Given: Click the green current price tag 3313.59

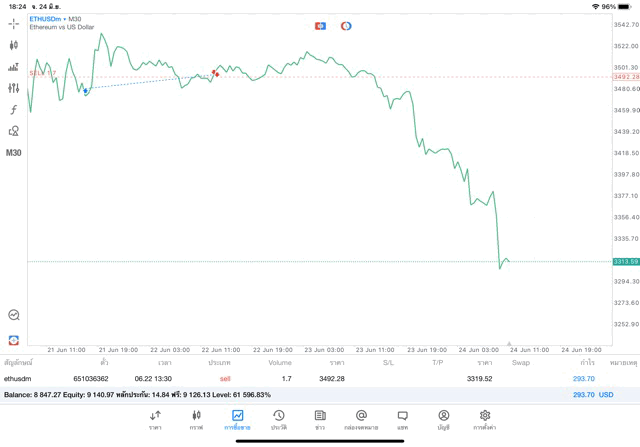Looking at the screenshot, I should [625, 262].
